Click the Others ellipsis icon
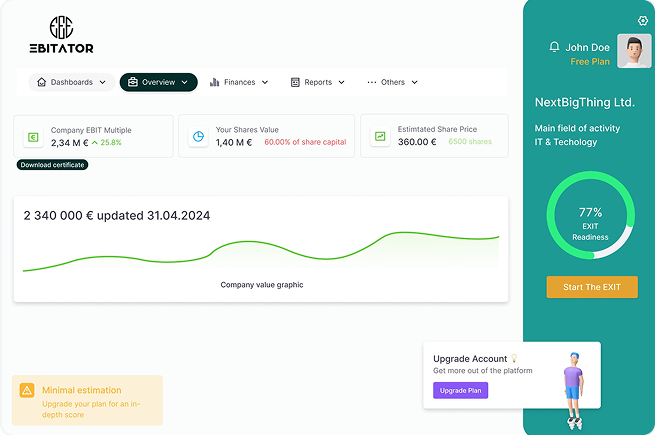This screenshot has width=655, height=435. tap(372, 82)
